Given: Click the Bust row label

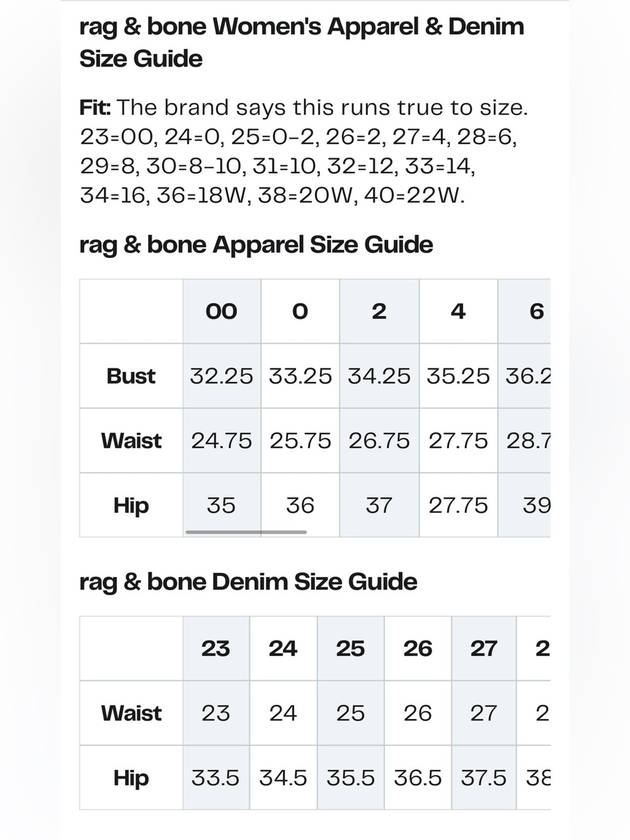Looking at the screenshot, I should pos(131,376).
